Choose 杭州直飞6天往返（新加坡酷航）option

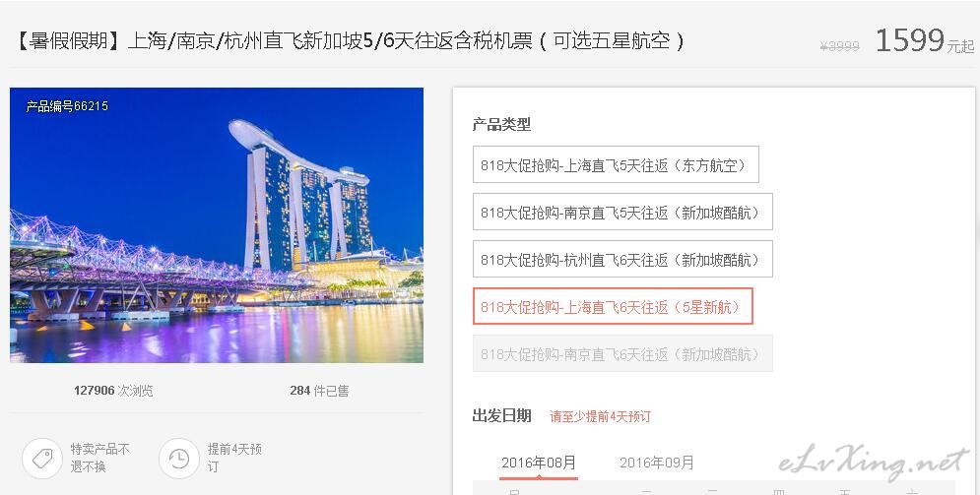click(x=622, y=260)
